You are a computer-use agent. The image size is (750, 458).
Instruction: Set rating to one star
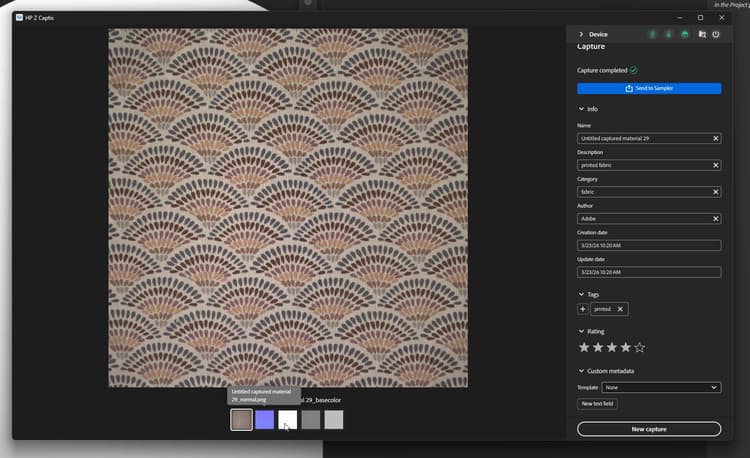tap(584, 347)
